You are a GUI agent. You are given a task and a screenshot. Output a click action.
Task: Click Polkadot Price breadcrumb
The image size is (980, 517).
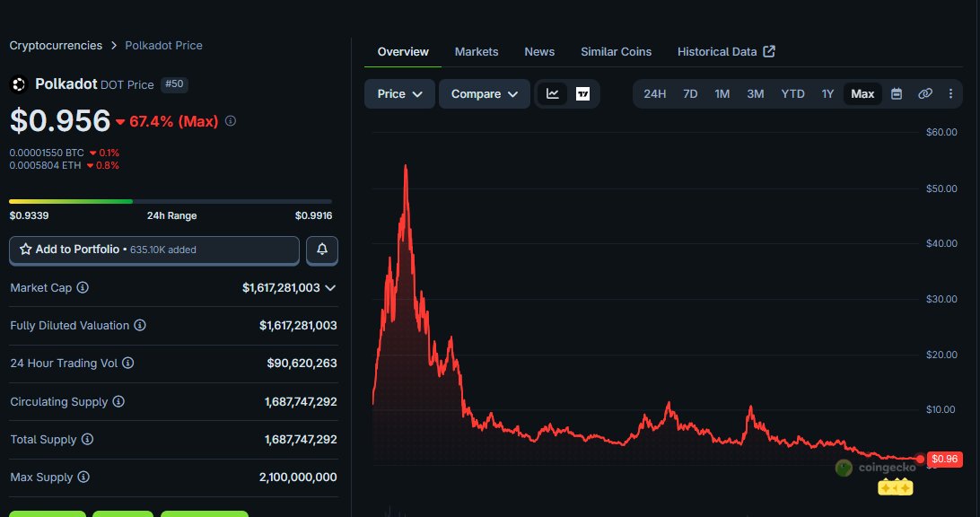(163, 46)
